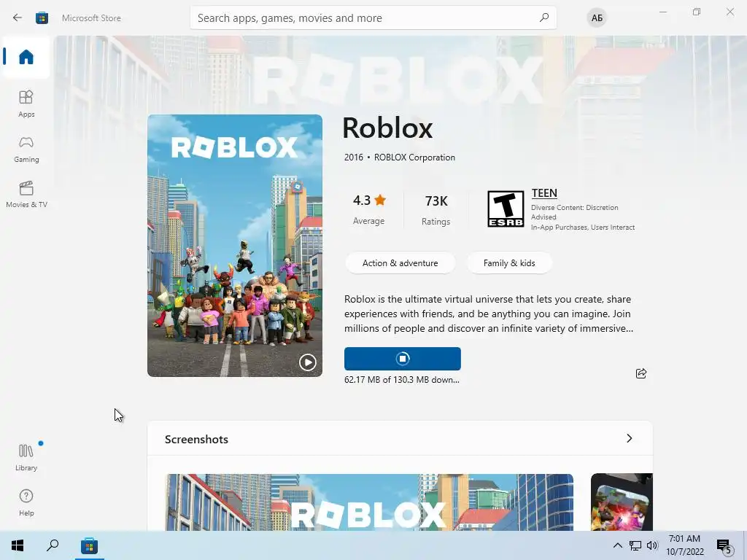Play the Roblox trailer video
Viewport: 747px width, 560px height.
coord(308,362)
